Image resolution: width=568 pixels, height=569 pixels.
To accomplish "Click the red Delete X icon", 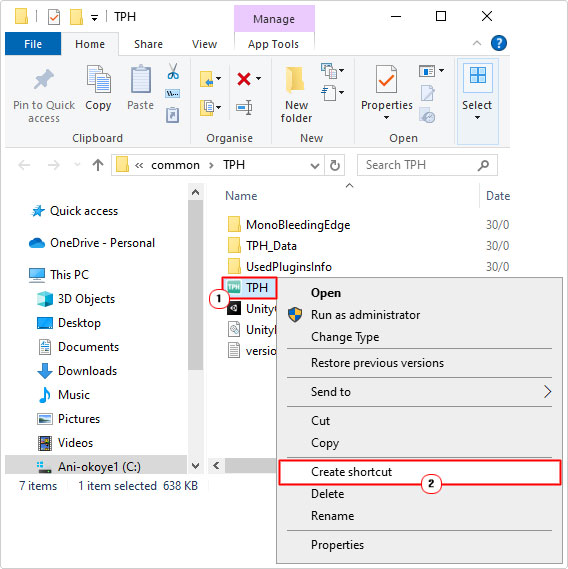I will point(244,79).
